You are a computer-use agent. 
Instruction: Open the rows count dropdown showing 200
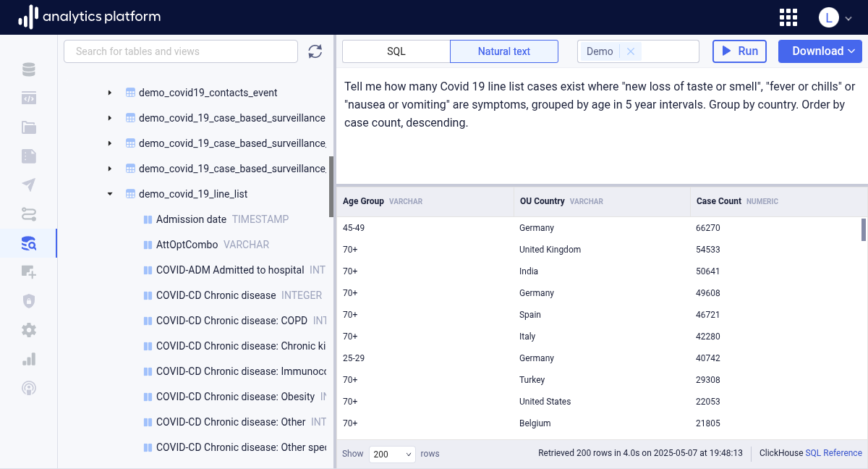coord(392,454)
